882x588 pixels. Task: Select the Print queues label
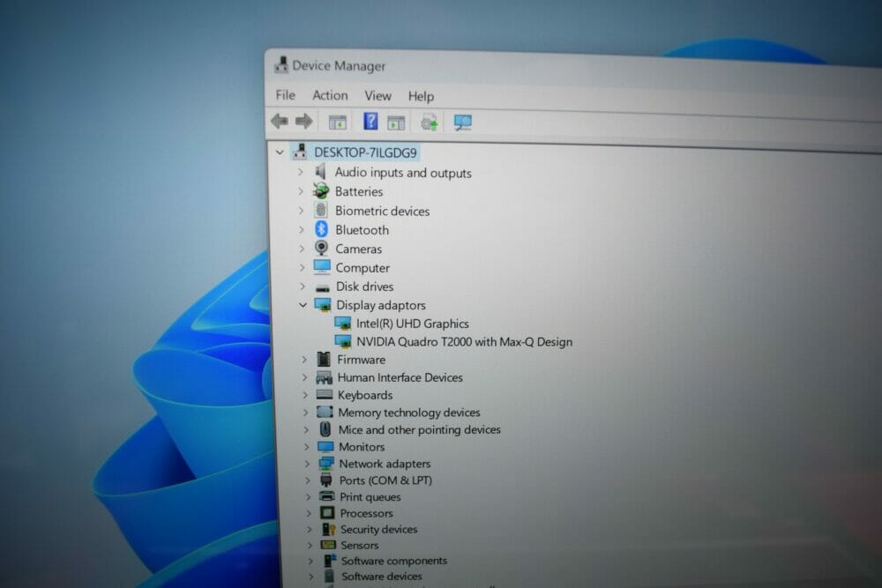pos(370,497)
